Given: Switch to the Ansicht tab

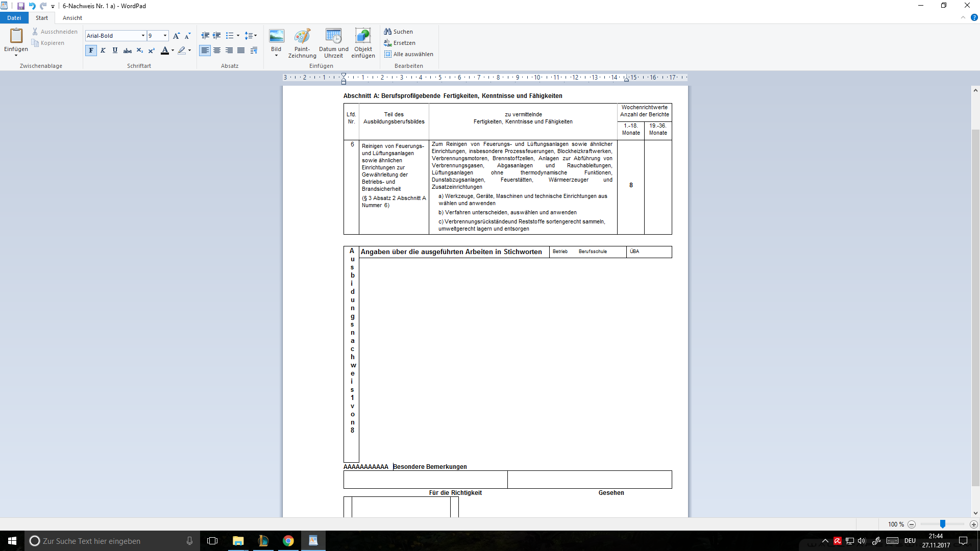Looking at the screenshot, I should click(x=72, y=18).
